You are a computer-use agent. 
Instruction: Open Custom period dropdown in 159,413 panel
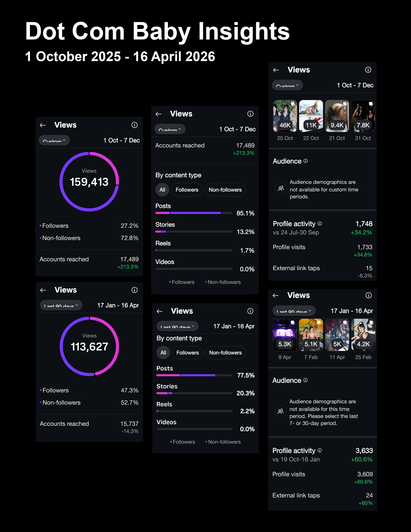point(54,140)
